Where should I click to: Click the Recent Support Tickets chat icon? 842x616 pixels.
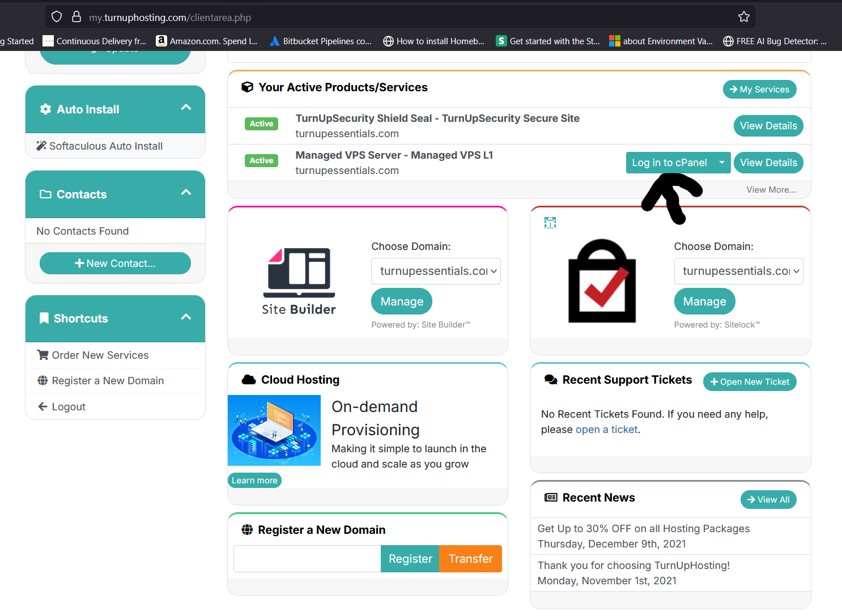coord(551,380)
